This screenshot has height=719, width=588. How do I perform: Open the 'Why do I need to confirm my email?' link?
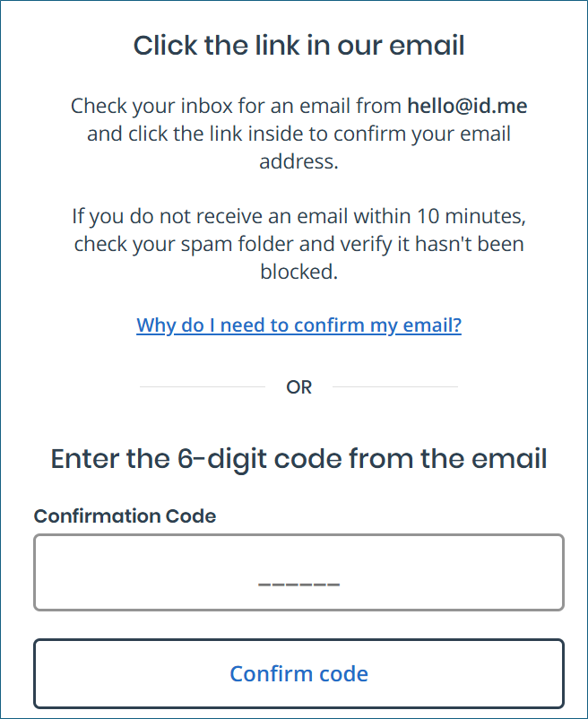pos(298,325)
